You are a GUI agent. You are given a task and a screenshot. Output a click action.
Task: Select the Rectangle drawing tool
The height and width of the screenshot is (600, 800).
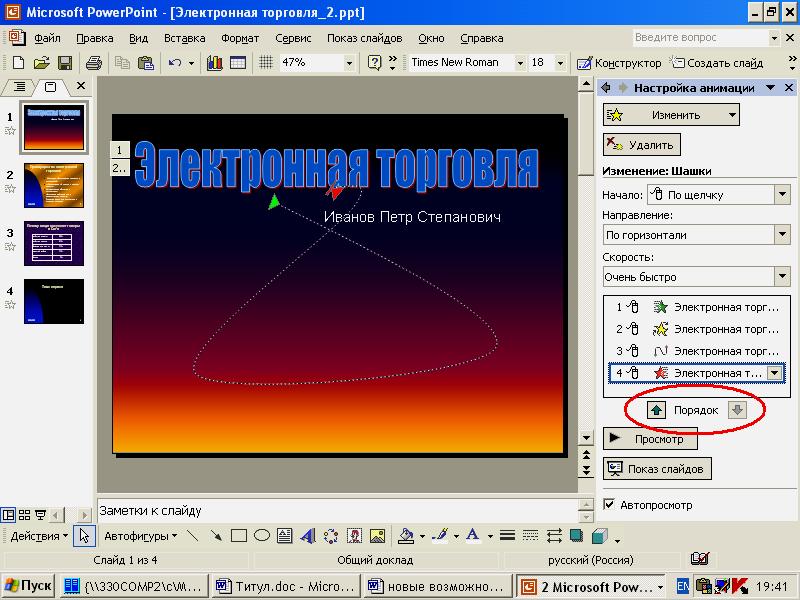(x=239, y=536)
